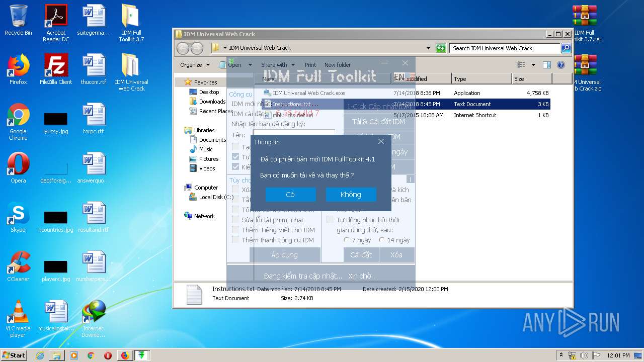Open Recycle Bin on desktop
Image resolution: width=644 pixels, height=362 pixels.
(18, 20)
